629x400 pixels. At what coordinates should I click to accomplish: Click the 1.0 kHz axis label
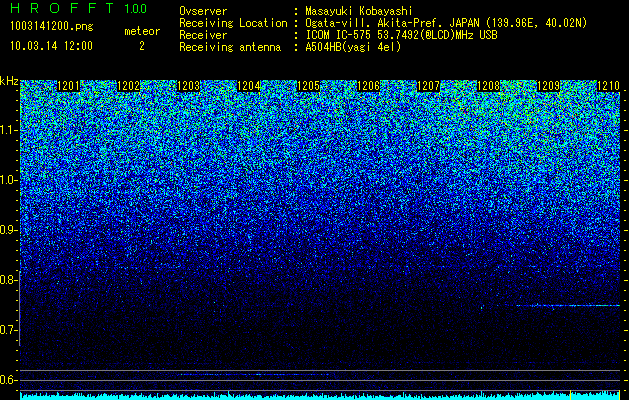pos(9,180)
